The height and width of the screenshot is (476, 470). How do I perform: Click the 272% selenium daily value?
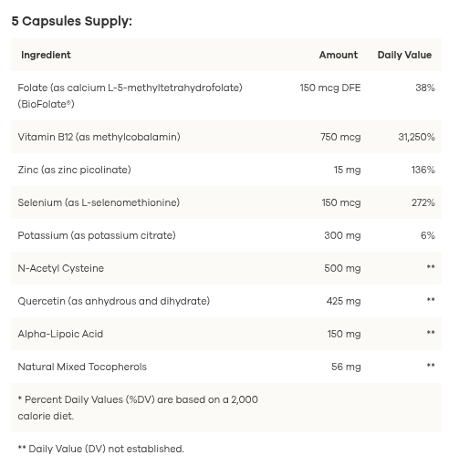pyautogui.click(x=423, y=202)
